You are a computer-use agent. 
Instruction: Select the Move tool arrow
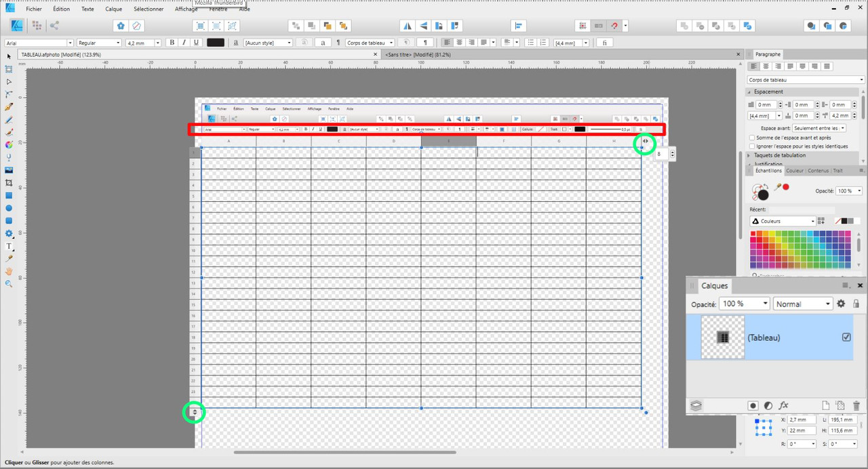click(x=9, y=56)
